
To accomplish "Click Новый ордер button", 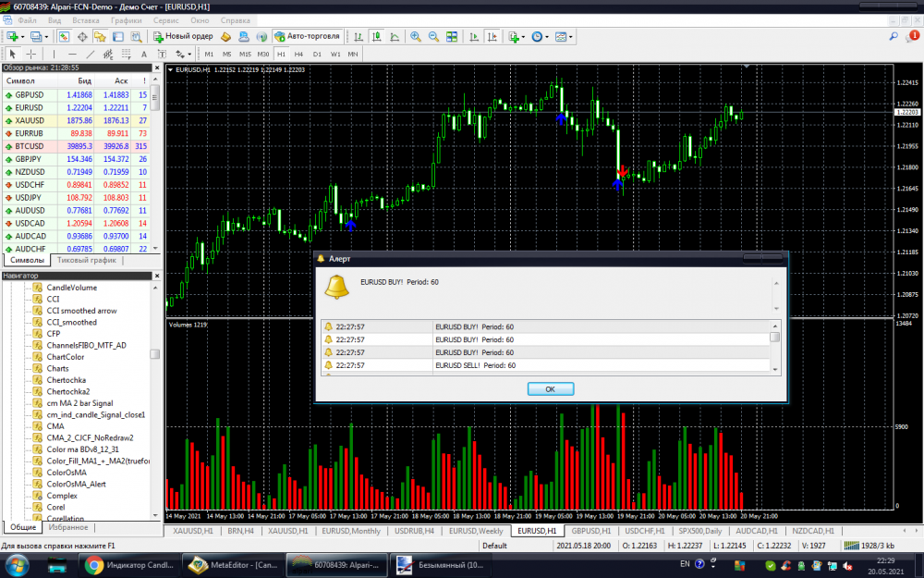I will (x=183, y=37).
